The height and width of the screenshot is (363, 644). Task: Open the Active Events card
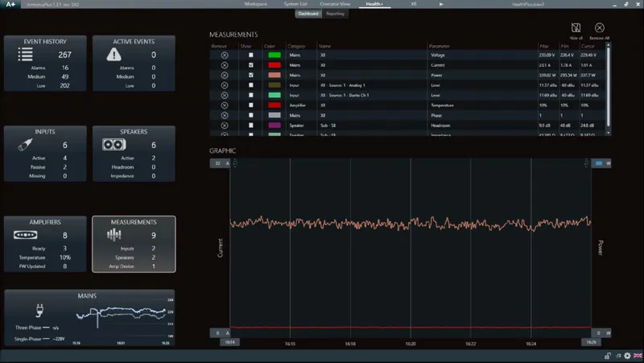[x=134, y=64]
